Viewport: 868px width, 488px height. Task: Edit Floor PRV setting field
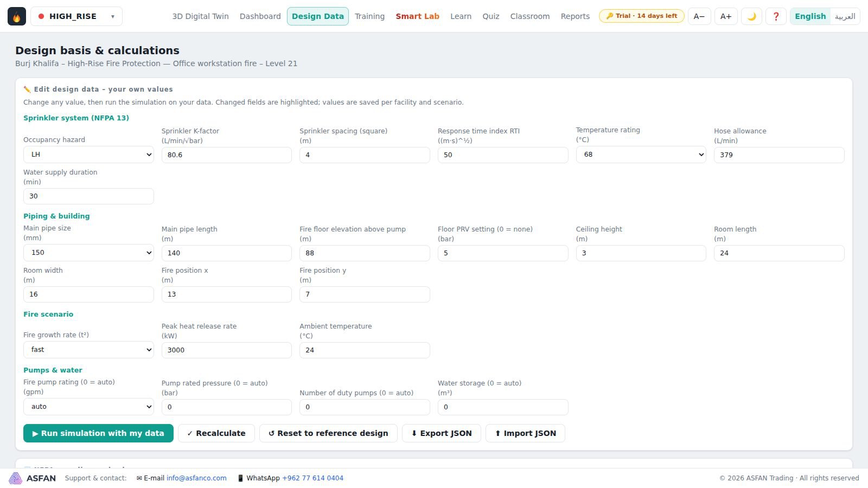point(503,253)
